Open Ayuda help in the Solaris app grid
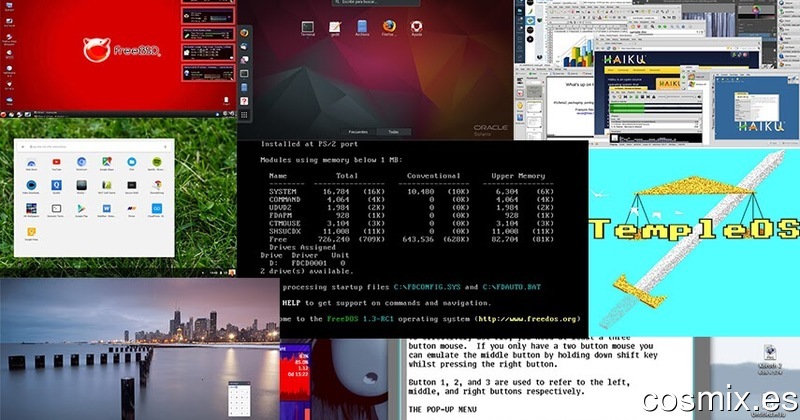The height and width of the screenshot is (420, 800). 416,28
